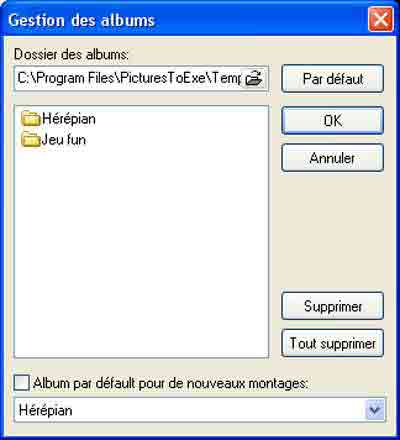The height and width of the screenshot is (440, 400).
Task: Delete the album with the Supprimer button
Action: click(x=333, y=306)
